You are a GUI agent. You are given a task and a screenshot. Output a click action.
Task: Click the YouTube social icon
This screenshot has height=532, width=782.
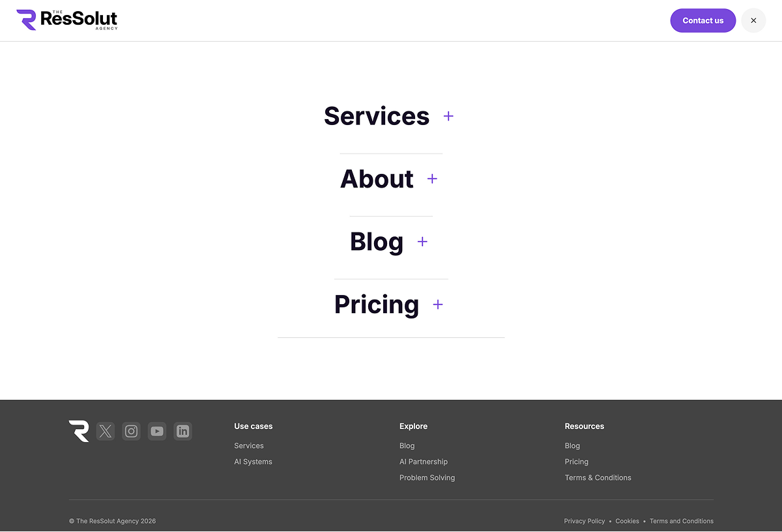(x=157, y=431)
